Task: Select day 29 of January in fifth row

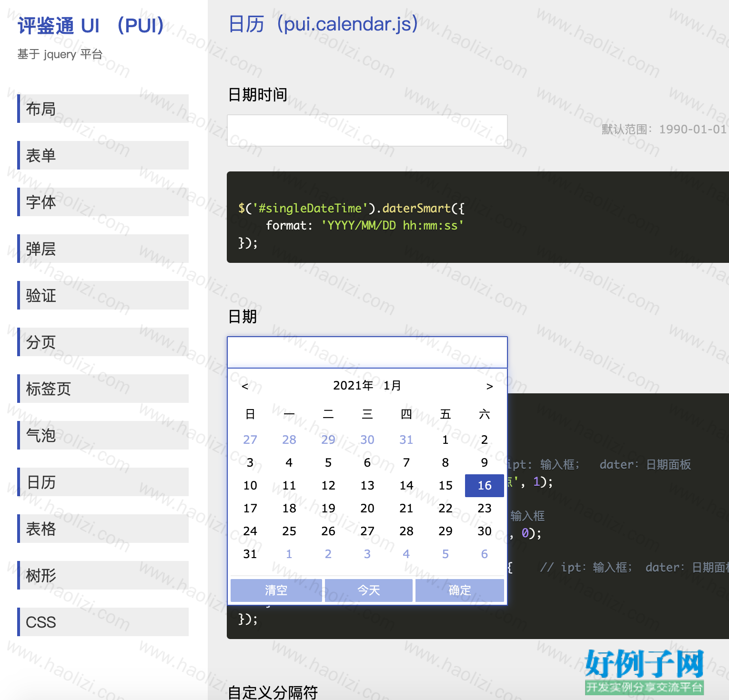Action: (445, 531)
